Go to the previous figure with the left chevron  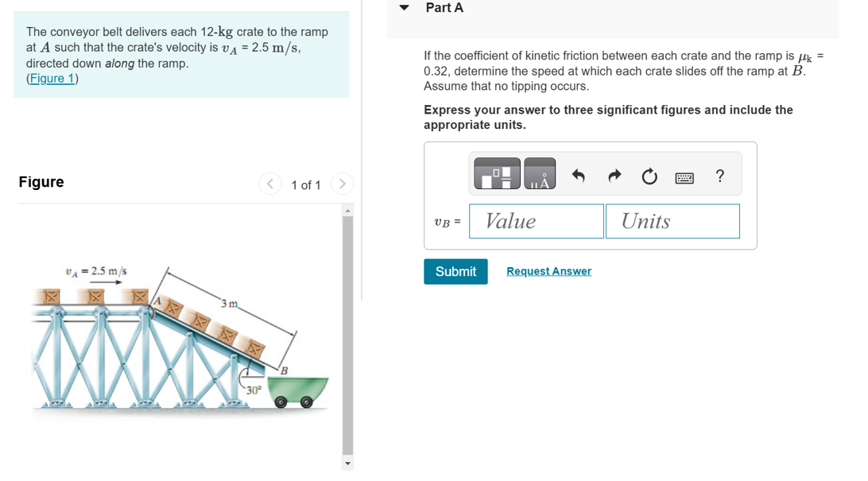click(269, 184)
